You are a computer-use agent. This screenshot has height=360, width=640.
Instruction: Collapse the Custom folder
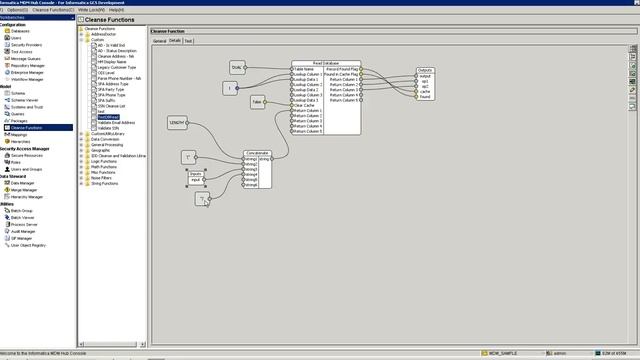coord(81,40)
